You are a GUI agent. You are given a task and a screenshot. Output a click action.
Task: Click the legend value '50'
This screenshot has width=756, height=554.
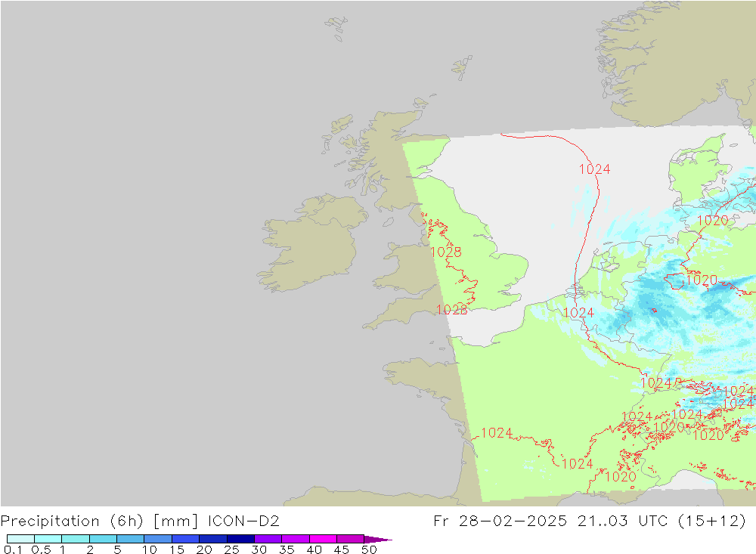click(369, 549)
